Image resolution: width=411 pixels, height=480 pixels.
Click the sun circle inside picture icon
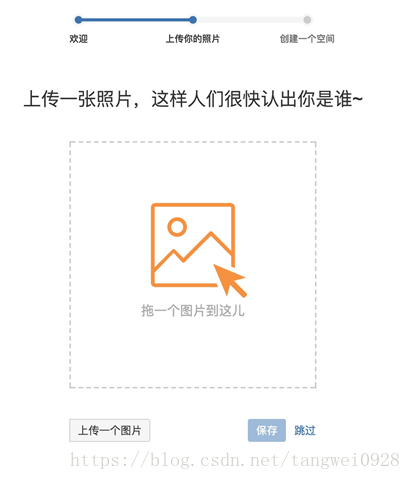click(177, 227)
